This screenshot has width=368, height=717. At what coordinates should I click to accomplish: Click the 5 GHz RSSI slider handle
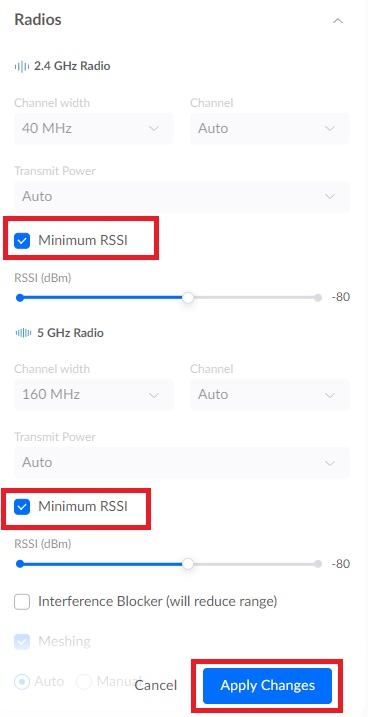click(188, 564)
